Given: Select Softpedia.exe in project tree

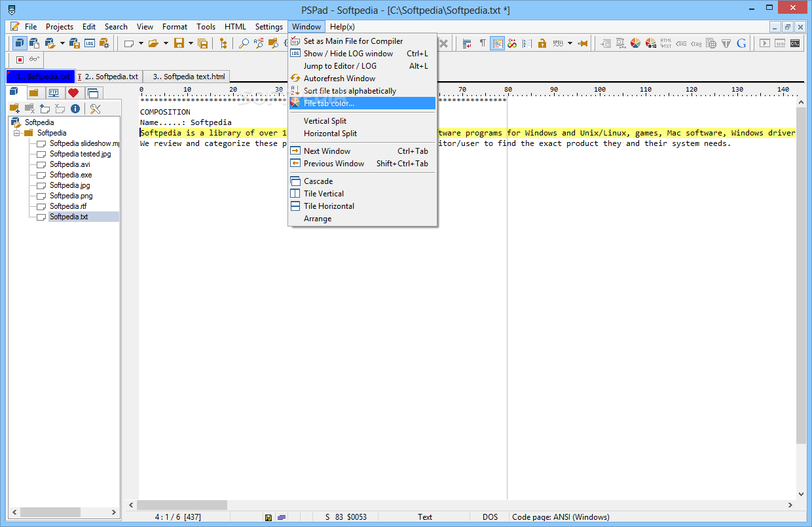Looking at the screenshot, I should (71, 175).
